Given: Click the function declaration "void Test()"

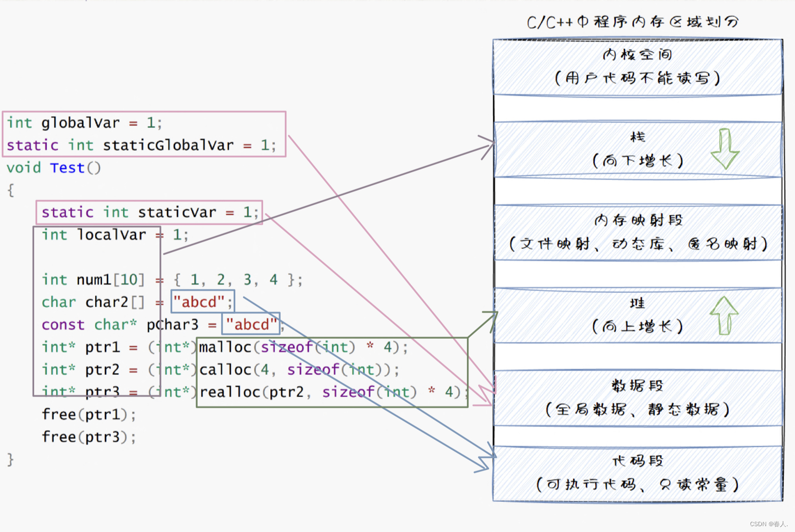Looking at the screenshot, I should tap(54, 167).
